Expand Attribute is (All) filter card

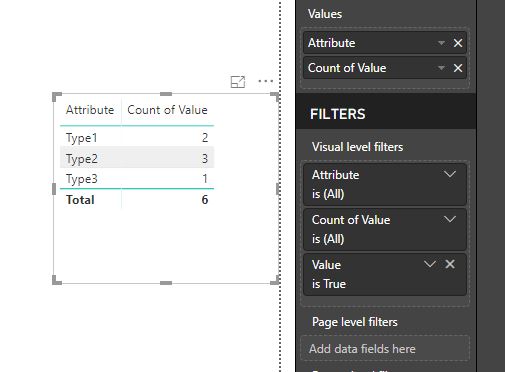coord(450,174)
